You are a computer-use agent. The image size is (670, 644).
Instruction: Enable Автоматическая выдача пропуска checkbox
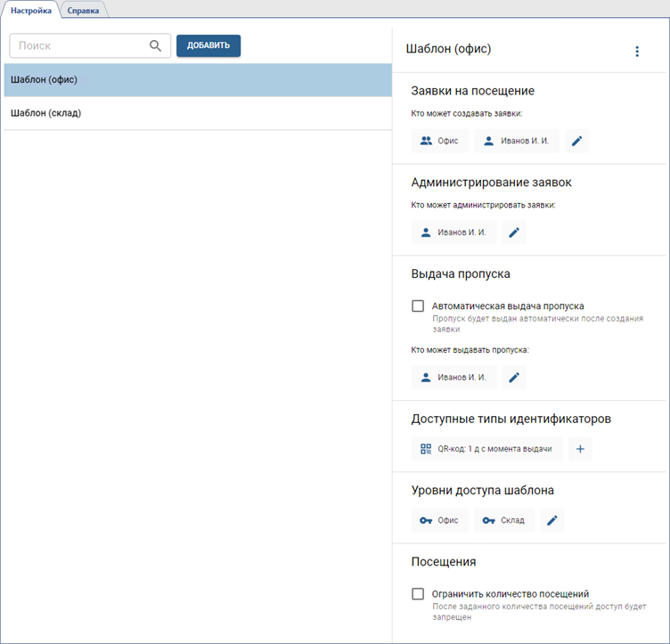point(418,306)
